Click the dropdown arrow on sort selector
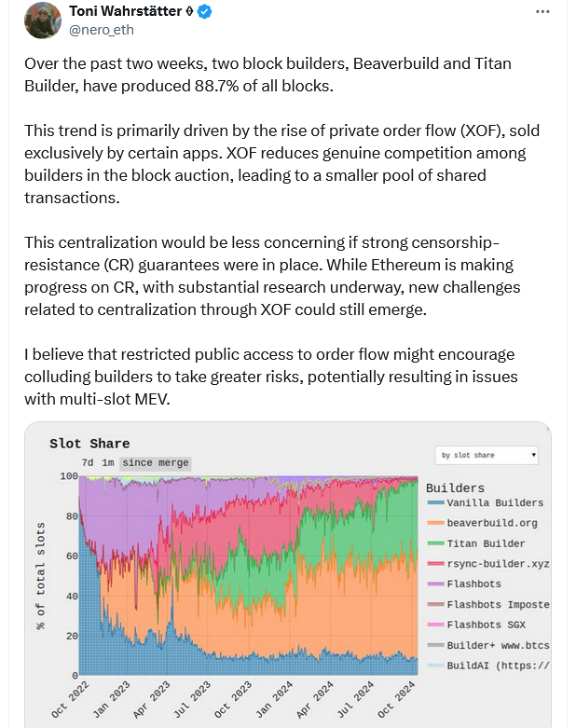576x728 pixels. click(x=533, y=455)
